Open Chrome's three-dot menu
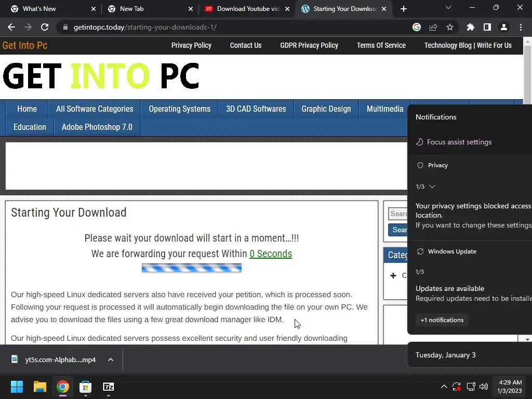The width and height of the screenshot is (532, 399). 521,27
